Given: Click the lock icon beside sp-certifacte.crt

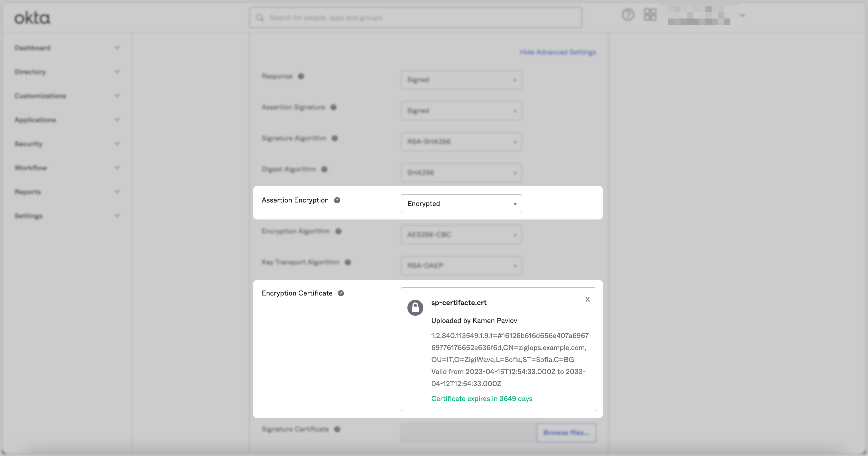Looking at the screenshot, I should (x=415, y=307).
